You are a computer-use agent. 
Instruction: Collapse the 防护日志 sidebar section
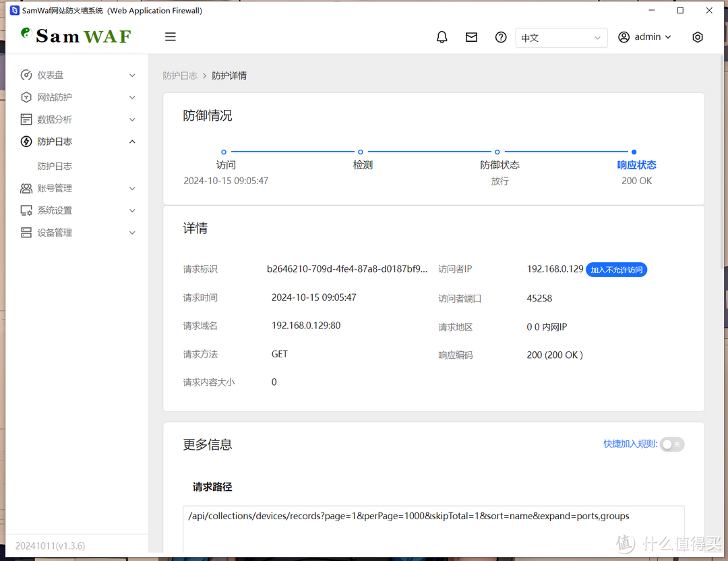(x=132, y=142)
